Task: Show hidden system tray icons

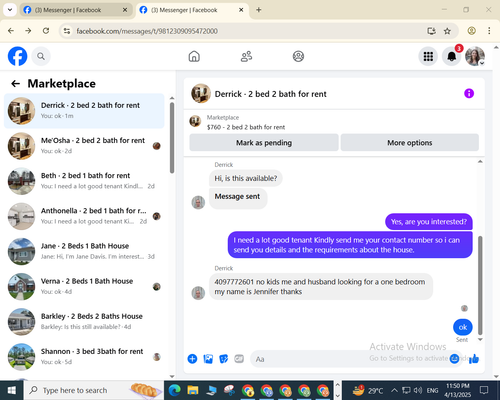Action: click(x=394, y=390)
